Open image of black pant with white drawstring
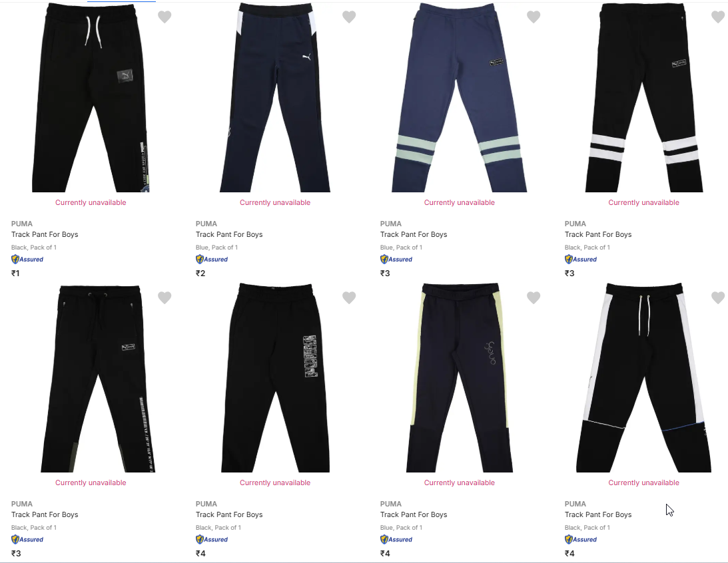Screen dimensions: 728x563 coord(91,97)
